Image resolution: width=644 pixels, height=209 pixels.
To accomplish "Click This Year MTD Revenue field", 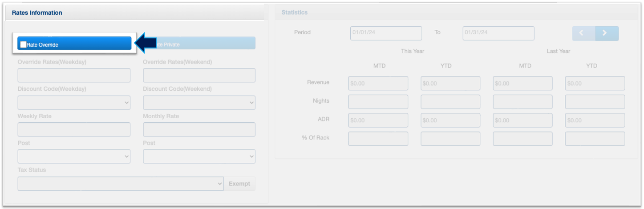I will click(x=378, y=84).
